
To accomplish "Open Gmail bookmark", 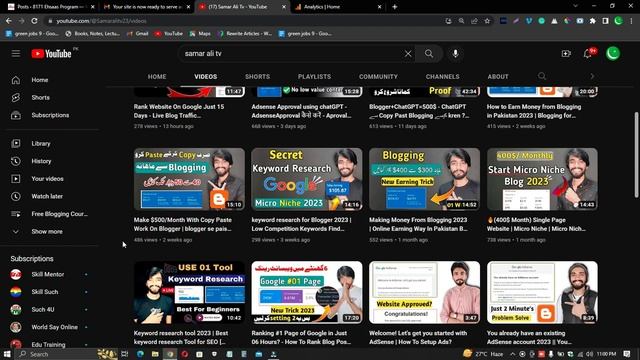I will pos(138,33).
